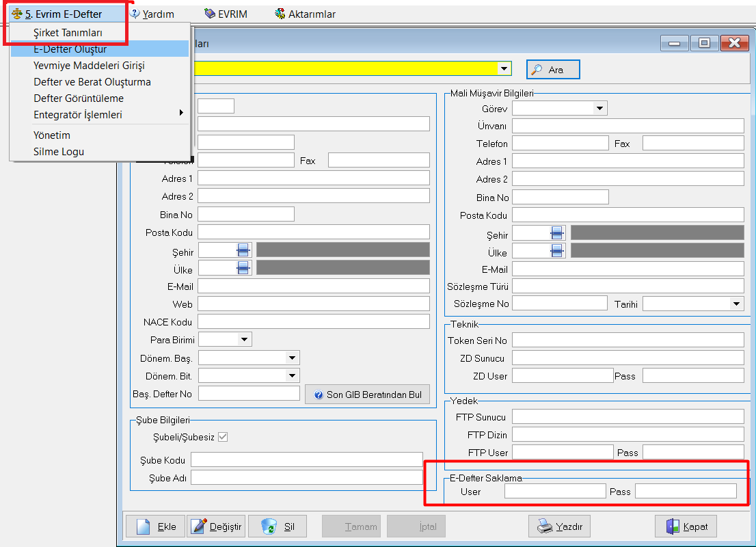This screenshot has width=756, height=547.
Task: Focus the Web address field
Action: click(x=313, y=304)
